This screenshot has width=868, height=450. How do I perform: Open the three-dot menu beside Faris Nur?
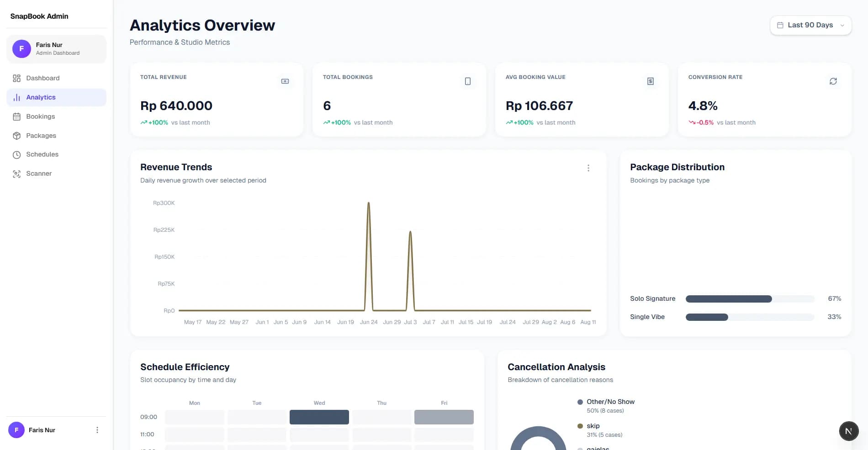coord(97,430)
